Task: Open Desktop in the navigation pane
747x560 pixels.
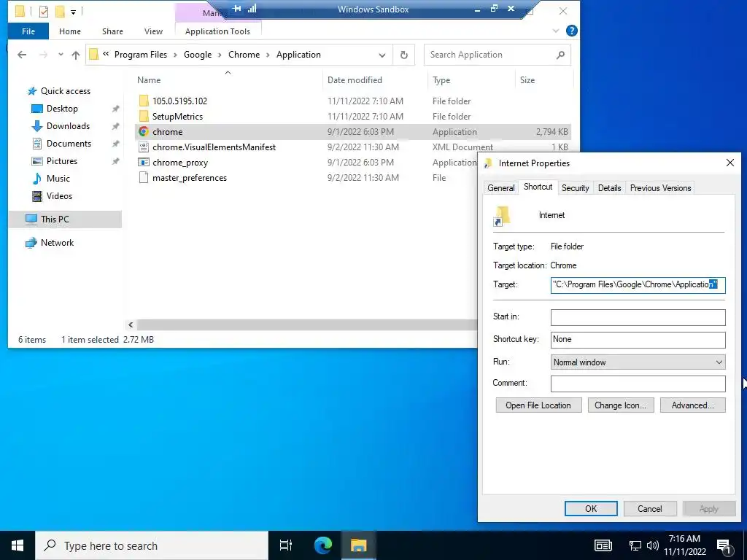Action: pyautogui.click(x=62, y=109)
